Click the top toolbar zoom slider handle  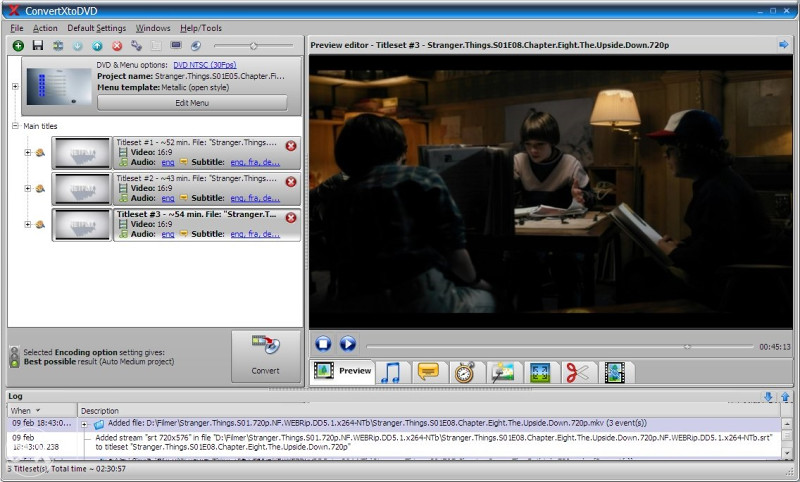click(x=253, y=46)
